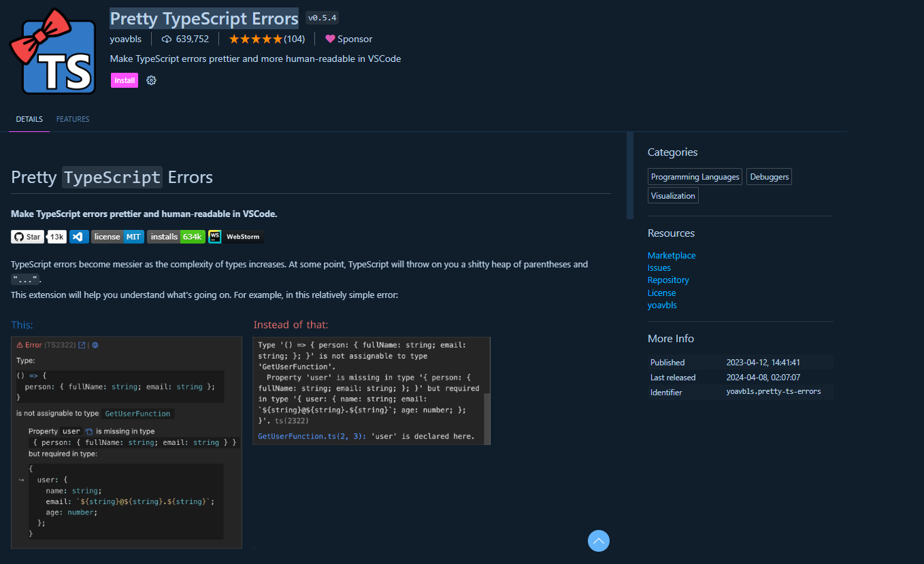Open the Visualization category
Viewport: 924px width, 564px height.
[672, 195]
